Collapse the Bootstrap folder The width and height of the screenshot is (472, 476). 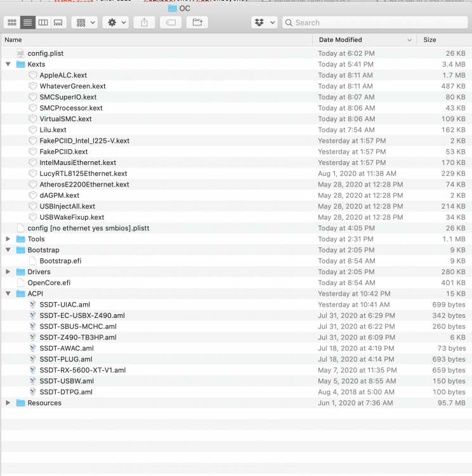coord(8,250)
